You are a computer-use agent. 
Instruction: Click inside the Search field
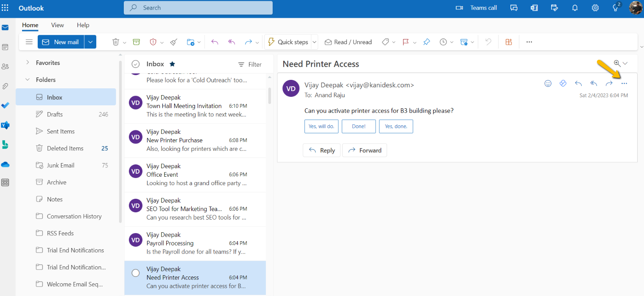point(198,8)
